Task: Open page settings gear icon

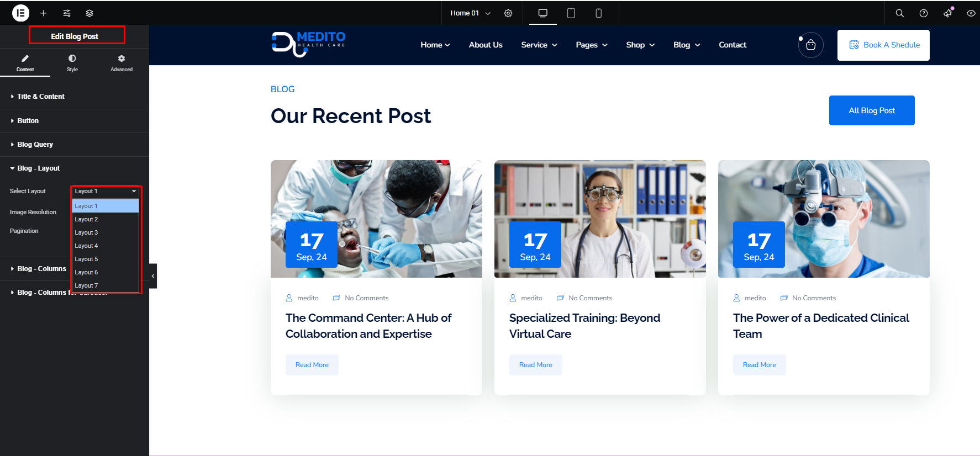Action: (x=508, y=13)
